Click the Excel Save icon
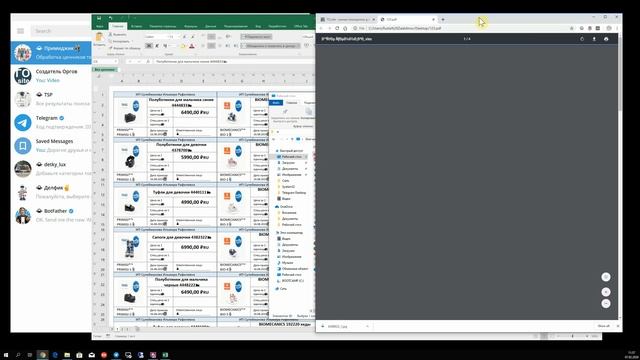Image resolution: width=640 pixels, height=360 pixels. pos(99,18)
